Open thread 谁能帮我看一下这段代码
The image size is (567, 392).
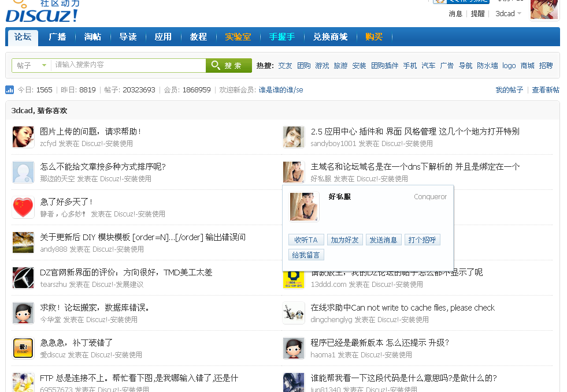[403, 378]
